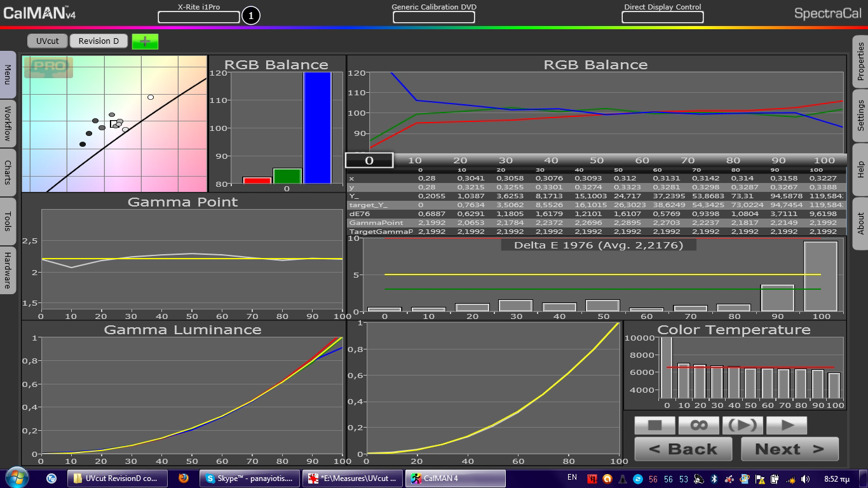Click the Next > button
This screenshot has height=488, width=868.
tap(790, 449)
